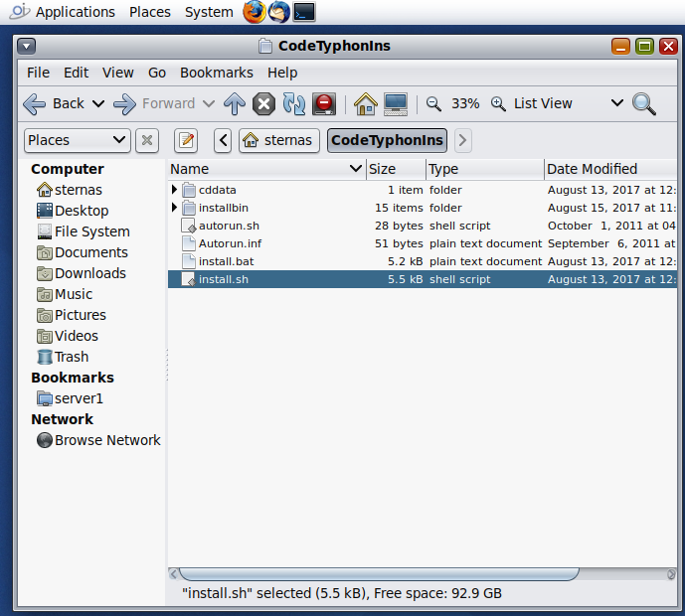Launch Firefox from the top panel

point(255,12)
